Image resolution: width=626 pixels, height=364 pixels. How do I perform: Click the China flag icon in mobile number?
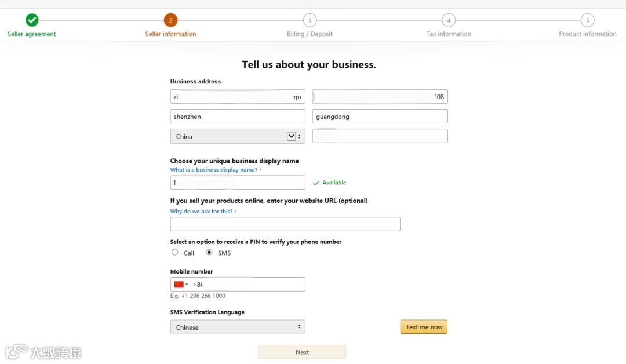(179, 285)
